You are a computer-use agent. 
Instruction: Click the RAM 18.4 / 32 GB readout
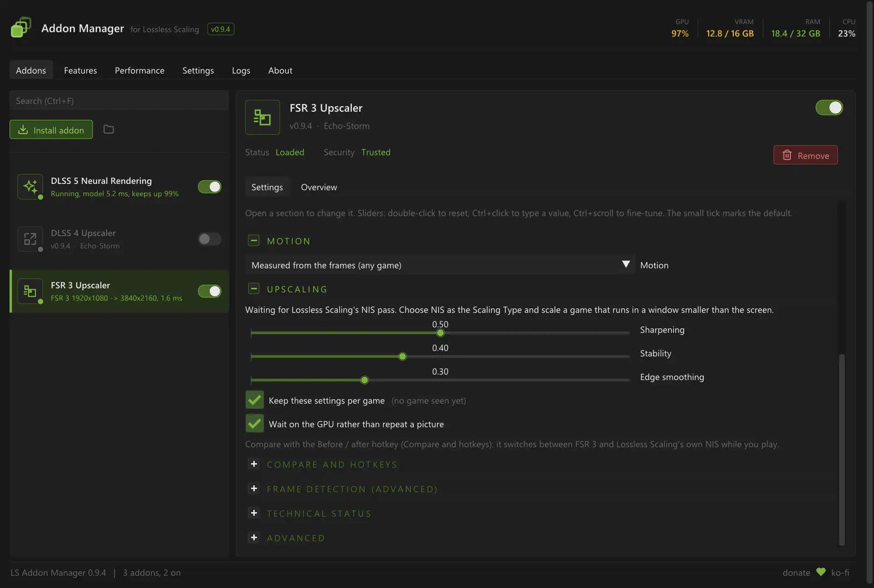[795, 33]
